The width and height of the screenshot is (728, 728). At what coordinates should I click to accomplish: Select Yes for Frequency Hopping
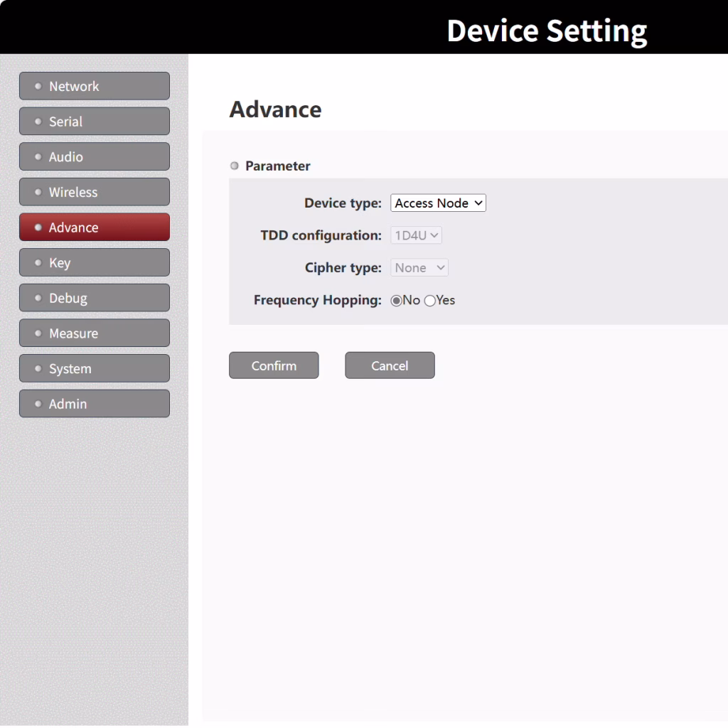point(429,301)
